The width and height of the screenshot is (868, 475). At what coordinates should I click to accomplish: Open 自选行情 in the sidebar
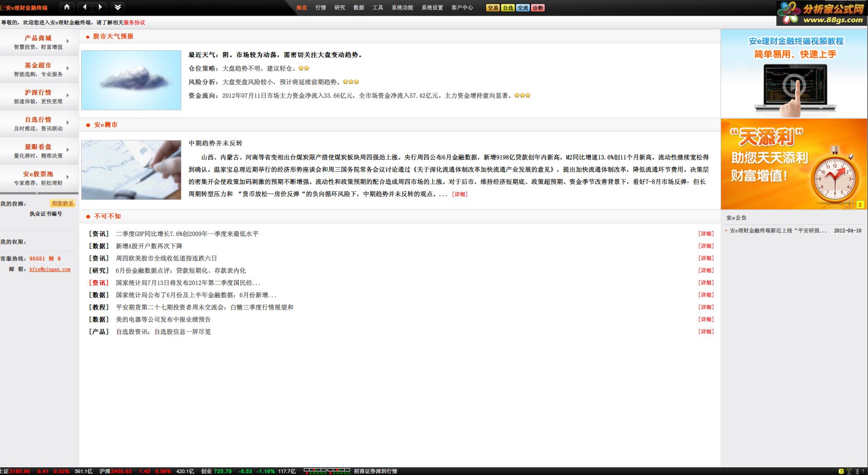(x=38, y=120)
